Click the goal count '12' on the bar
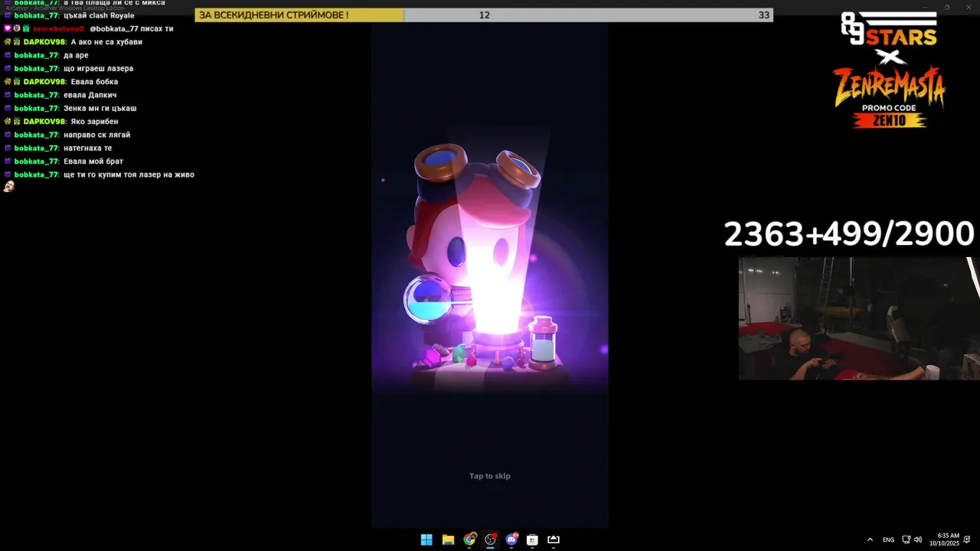The width and height of the screenshot is (980, 551). point(485,15)
